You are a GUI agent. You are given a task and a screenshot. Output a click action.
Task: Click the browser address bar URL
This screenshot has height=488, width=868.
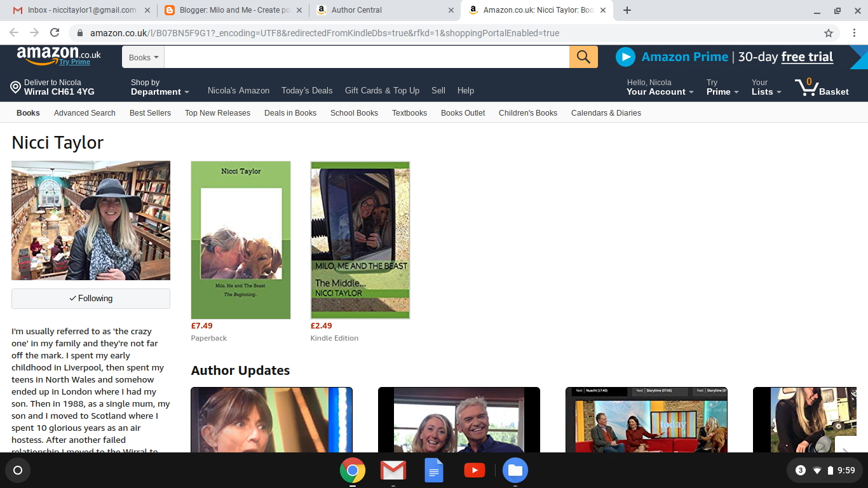pos(324,33)
